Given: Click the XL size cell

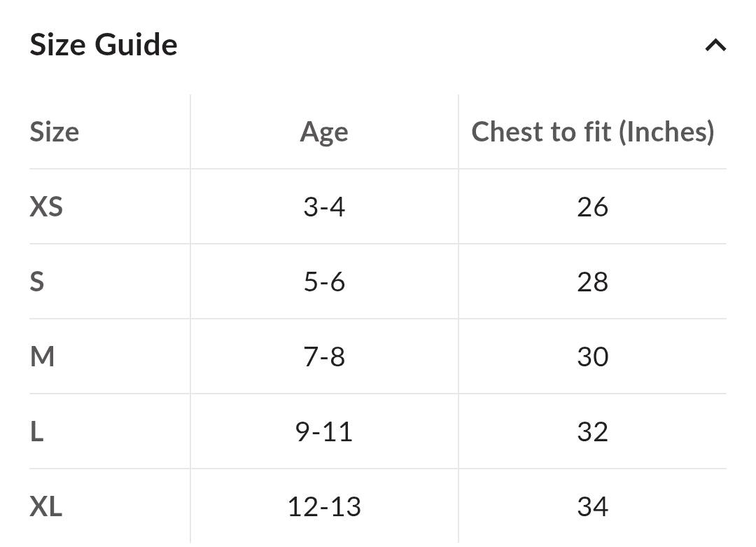Looking at the screenshot, I should click(x=46, y=506).
